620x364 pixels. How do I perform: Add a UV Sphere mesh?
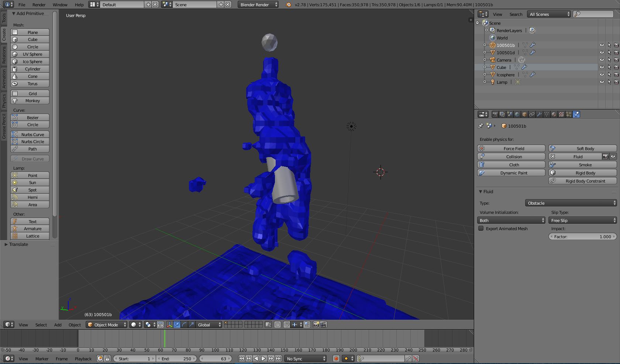coord(30,54)
